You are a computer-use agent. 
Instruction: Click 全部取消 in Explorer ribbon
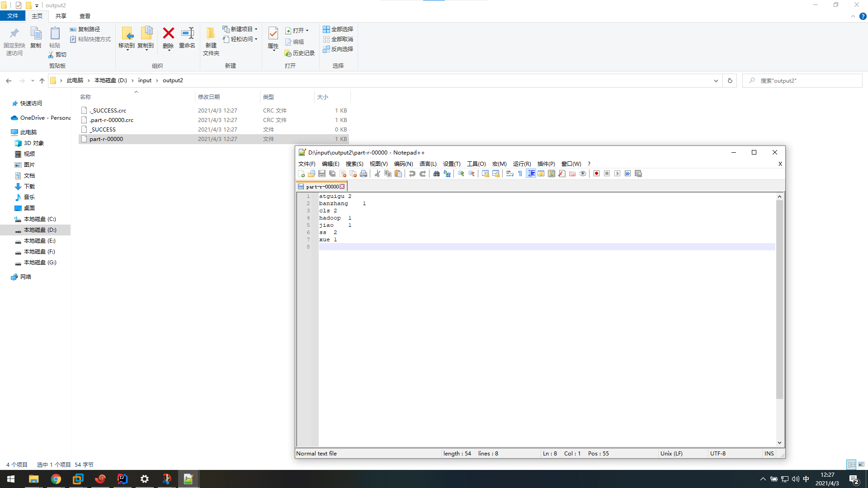tap(338, 39)
